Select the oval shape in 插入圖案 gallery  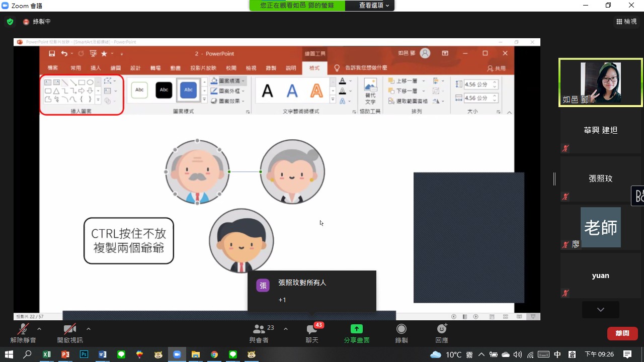pyautogui.click(x=90, y=82)
